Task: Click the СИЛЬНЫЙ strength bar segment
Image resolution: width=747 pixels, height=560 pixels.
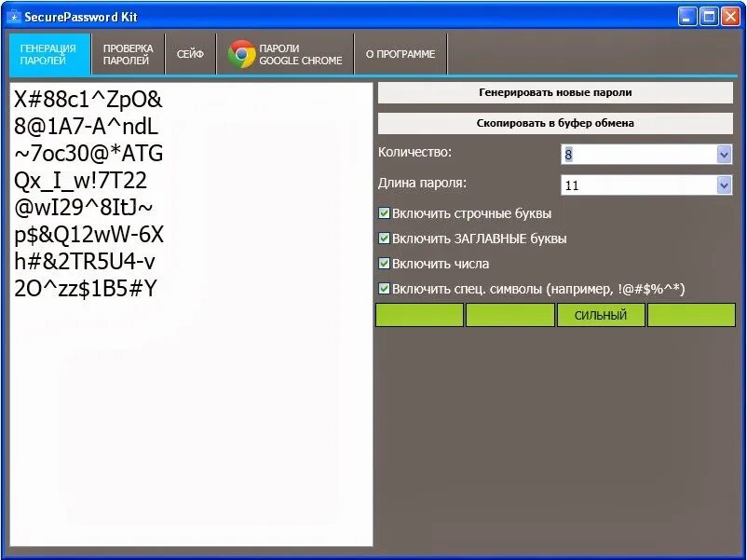Action: click(601, 316)
